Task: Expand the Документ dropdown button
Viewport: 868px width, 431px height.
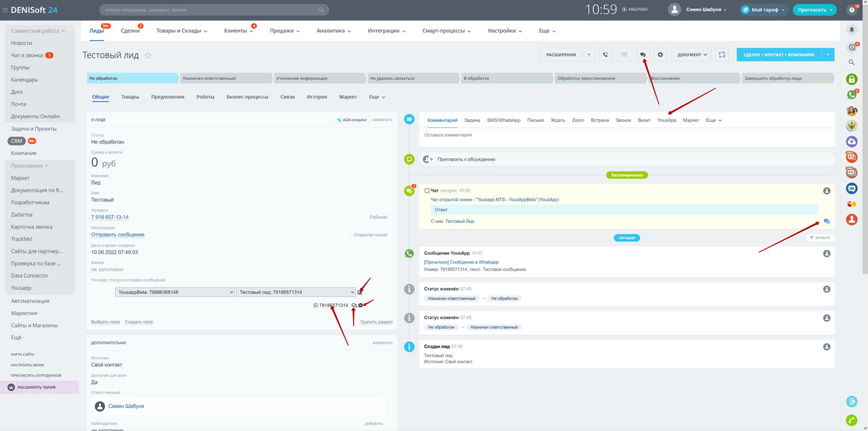Action: point(692,55)
